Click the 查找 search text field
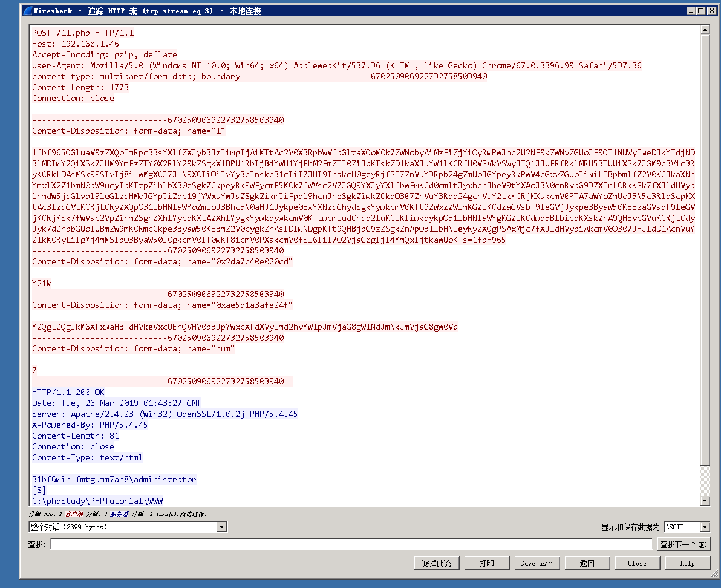Screen dimensions: 721x588 coord(351,544)
